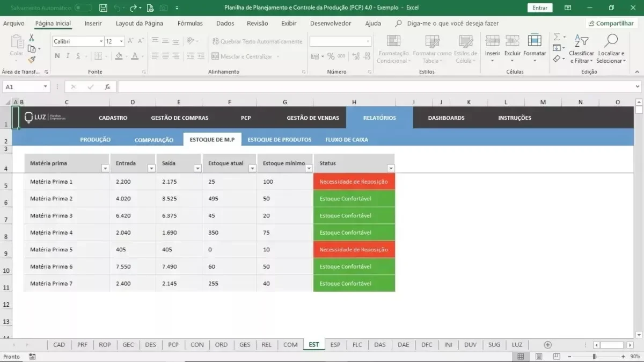Open Localizar e Selecionar magnifier icon
This screenshot has height=362, width=644.
click(x=610, y=41)
